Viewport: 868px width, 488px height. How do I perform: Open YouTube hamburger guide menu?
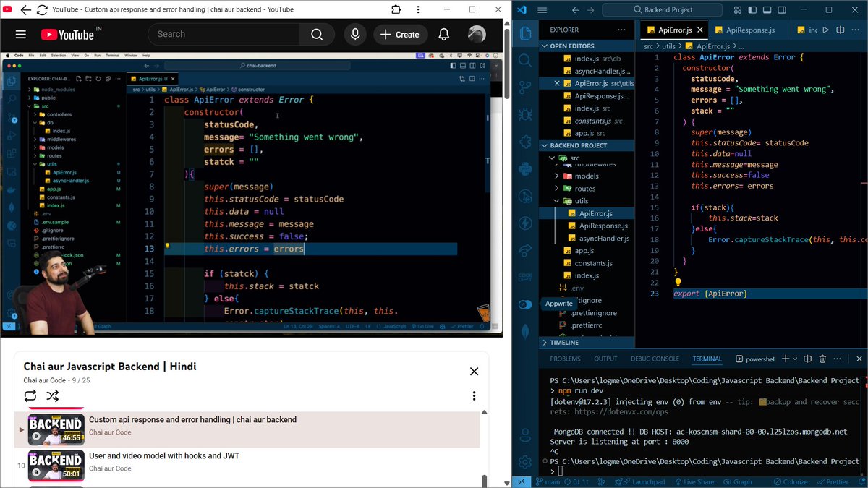(x=20, y=34)
